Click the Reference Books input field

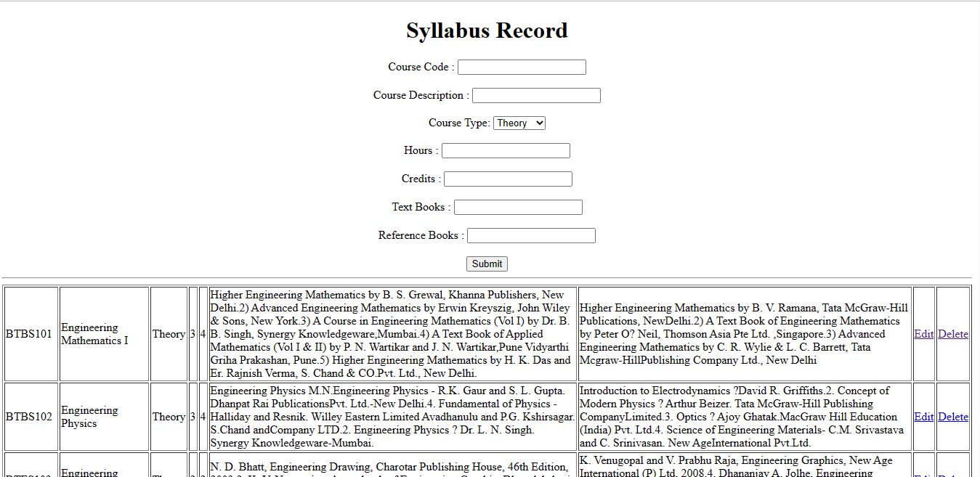530,235
